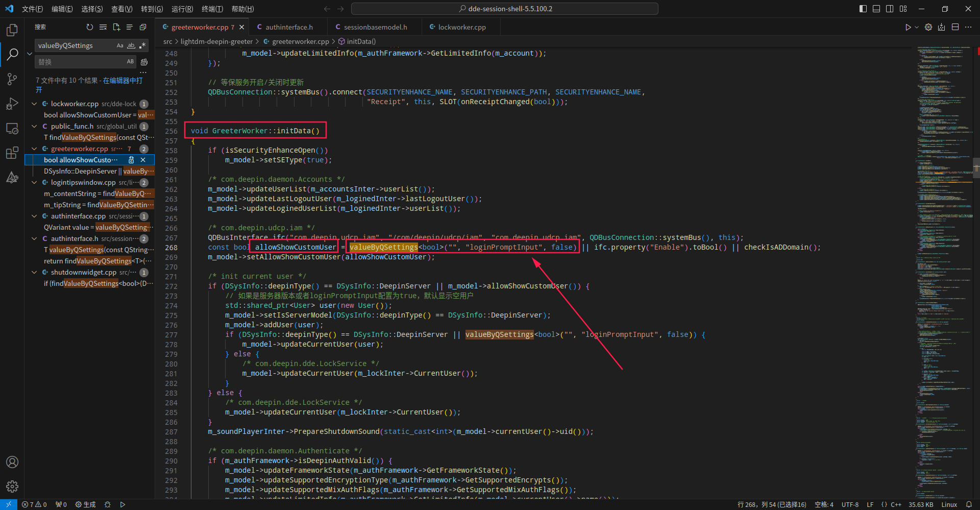View search results as a tree
The width and height of the screenshot is (980, 510).
(x=130, y=27)
